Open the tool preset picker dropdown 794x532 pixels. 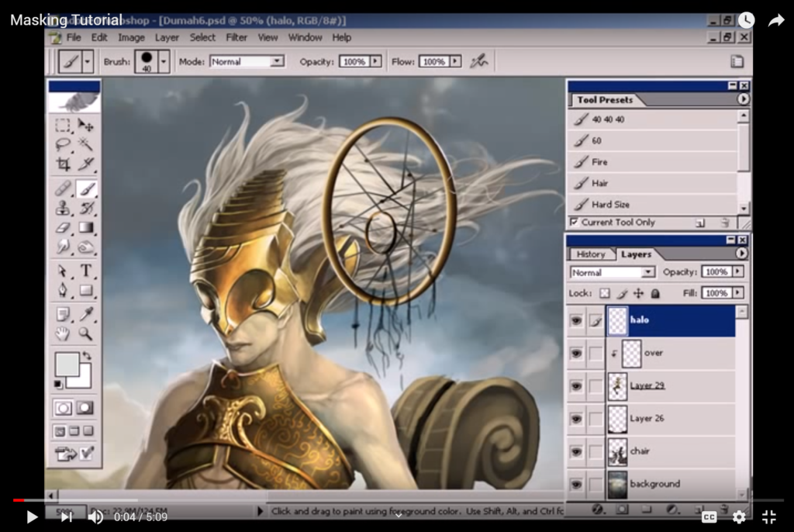[88, 62]
